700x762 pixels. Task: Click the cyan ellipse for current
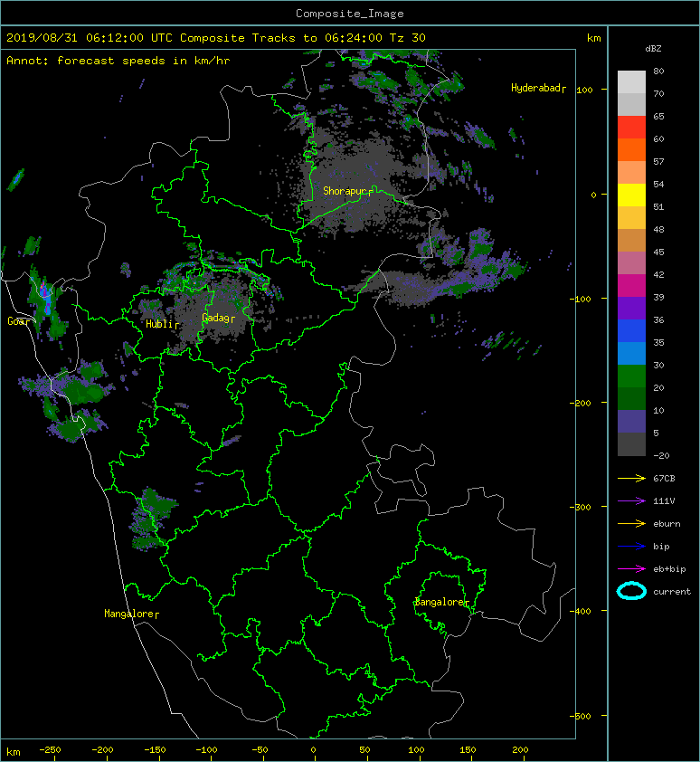[x=631, y=592]
